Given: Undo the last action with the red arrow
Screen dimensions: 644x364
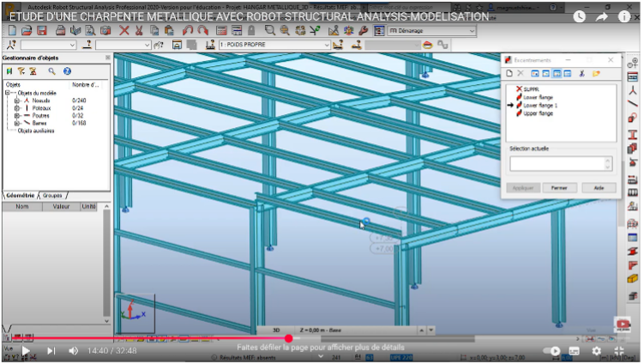Looking at the screenshot, I should click(188, 30).
